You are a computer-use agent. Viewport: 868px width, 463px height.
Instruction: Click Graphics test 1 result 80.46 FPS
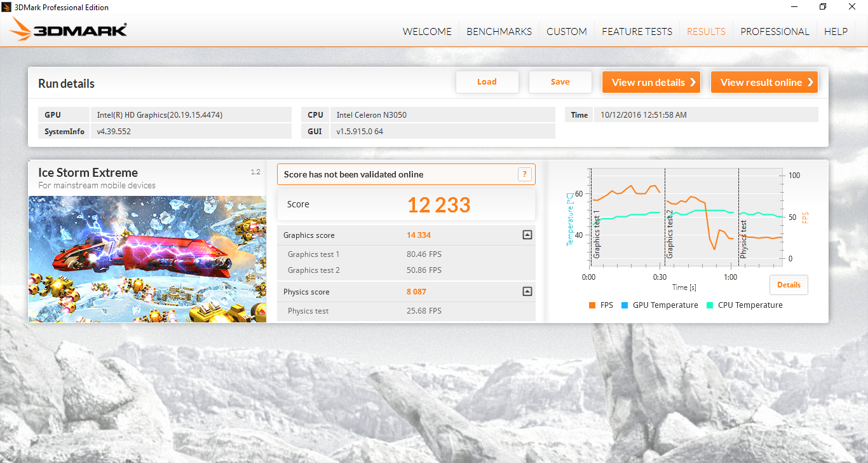(424, 254)
